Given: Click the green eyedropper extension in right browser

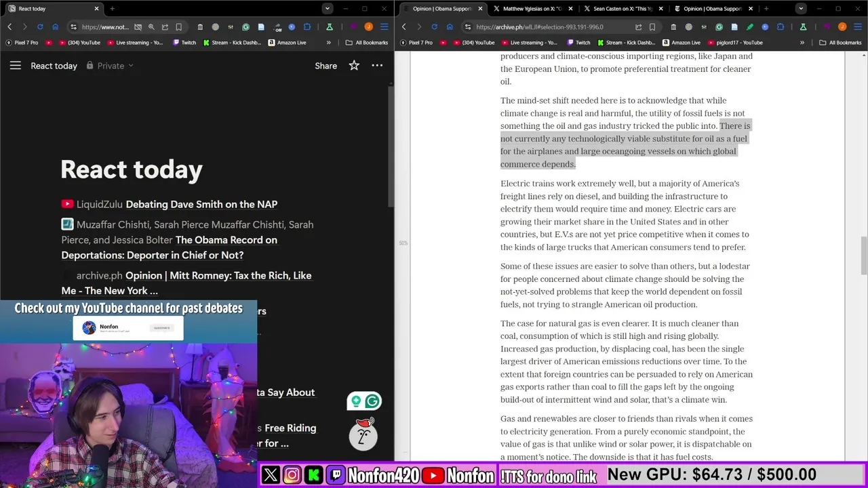Looking at the screenshot, I should pyautogui.click(x=749, y=27).
